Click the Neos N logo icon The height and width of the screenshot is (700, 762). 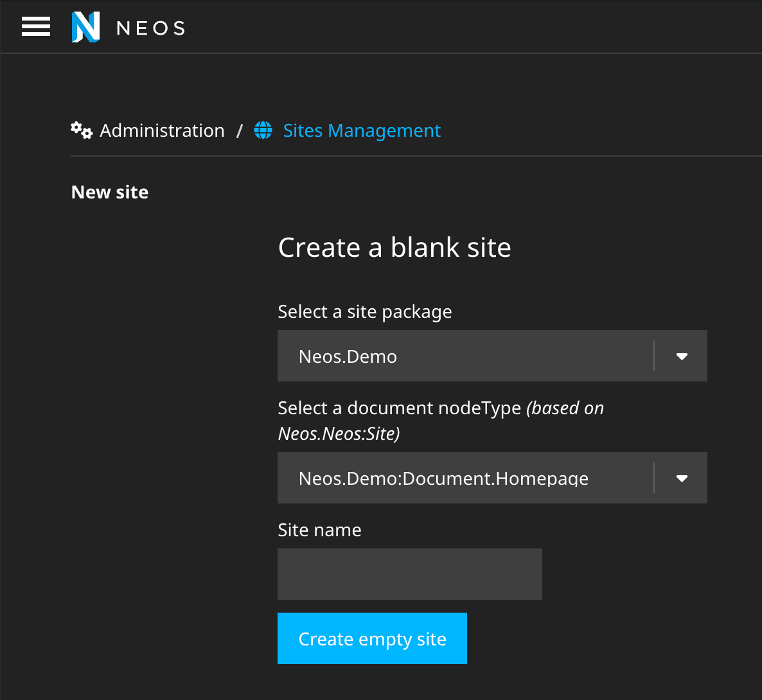tap(85, 28)
